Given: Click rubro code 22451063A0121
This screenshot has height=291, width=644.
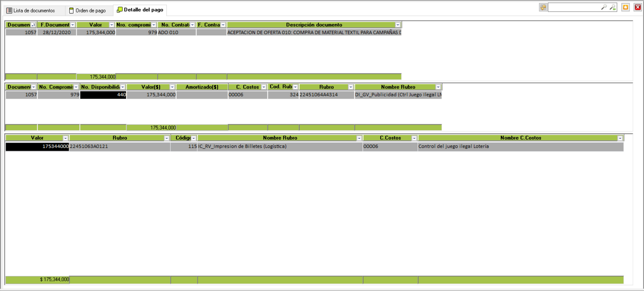Looking at the screenshot, I should click(x=120, y=147).
